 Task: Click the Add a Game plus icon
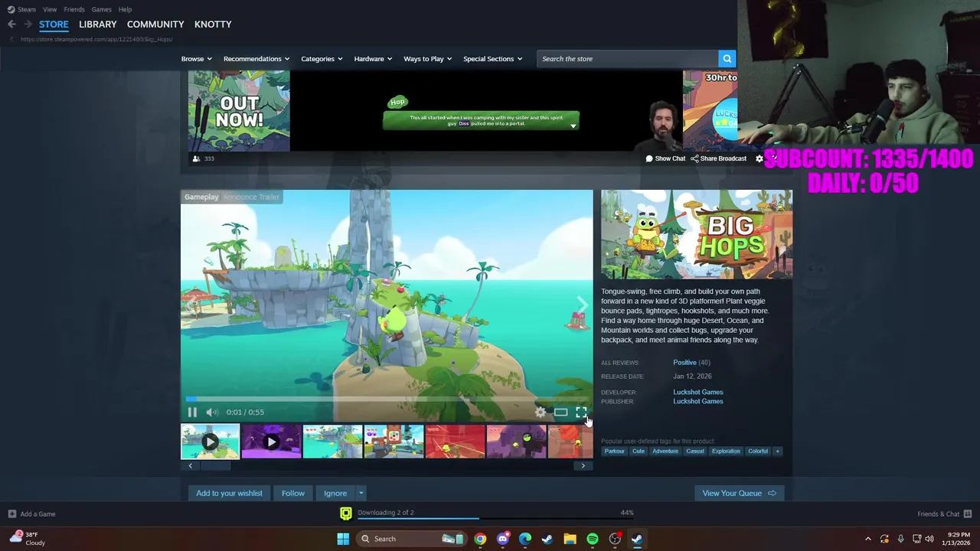pyautogui.click(x=11, y=514)
